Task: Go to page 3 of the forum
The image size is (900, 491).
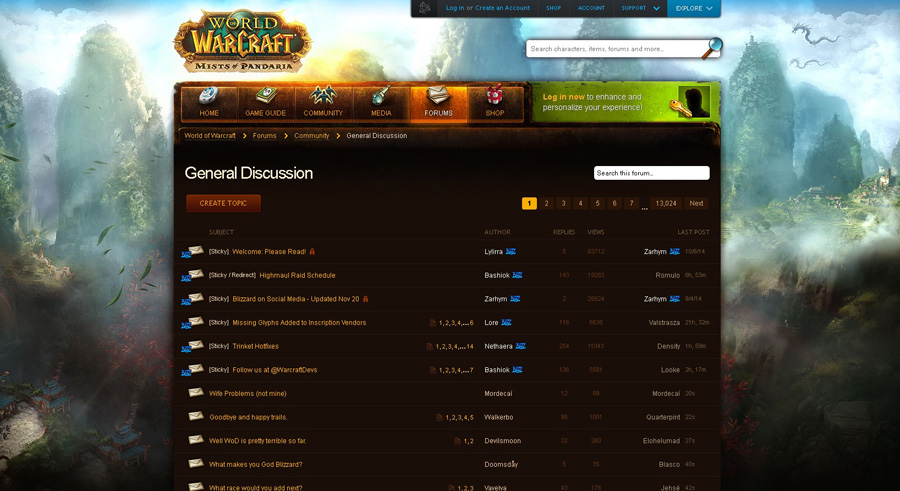Action: click(564, 203)
